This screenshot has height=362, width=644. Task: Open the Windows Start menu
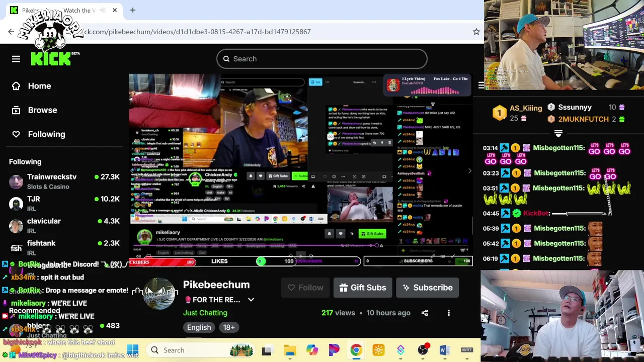click(x=132, y=350)
